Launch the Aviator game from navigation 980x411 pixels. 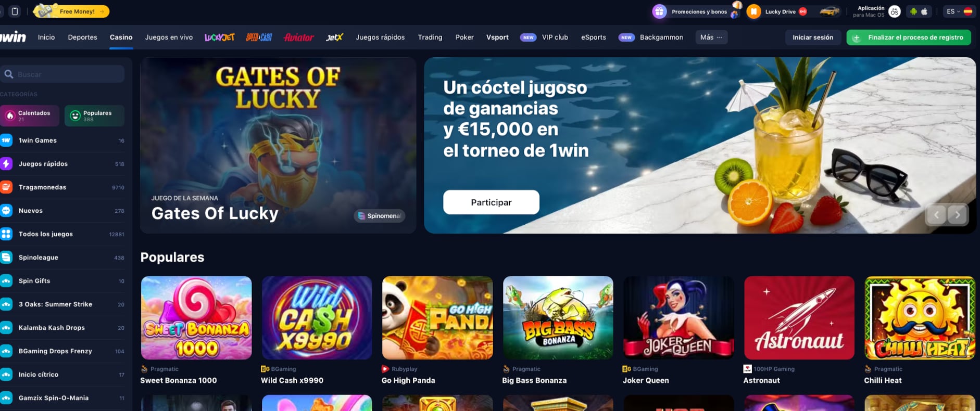pos(299,37)
